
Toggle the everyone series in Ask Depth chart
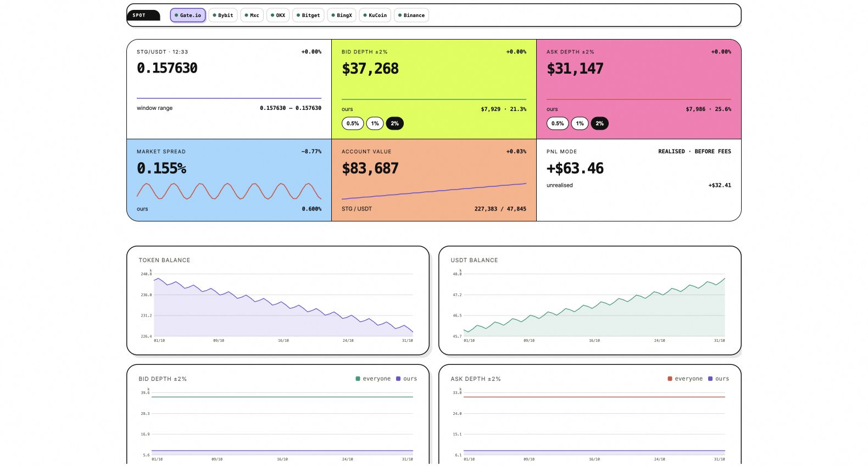(x=685, y=379)
